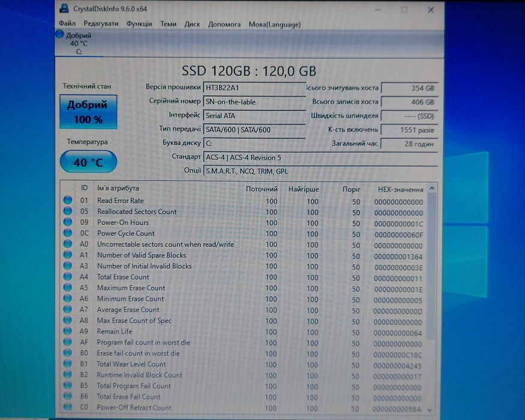Click status orb for Total Erase Fail Count
Viewport: 525px width, 420px height.
68,396
